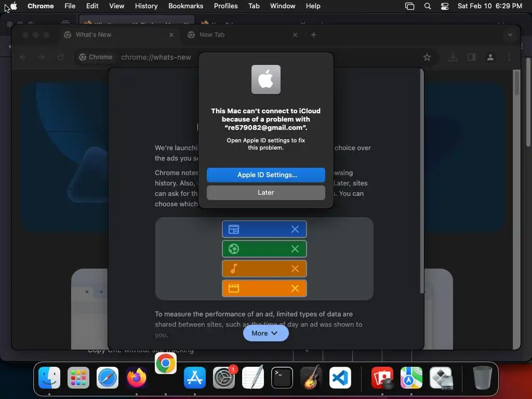Click the Chrome page scrollbar
The height and width of the screenshot is (399, 532).
(x=516, y=83)
